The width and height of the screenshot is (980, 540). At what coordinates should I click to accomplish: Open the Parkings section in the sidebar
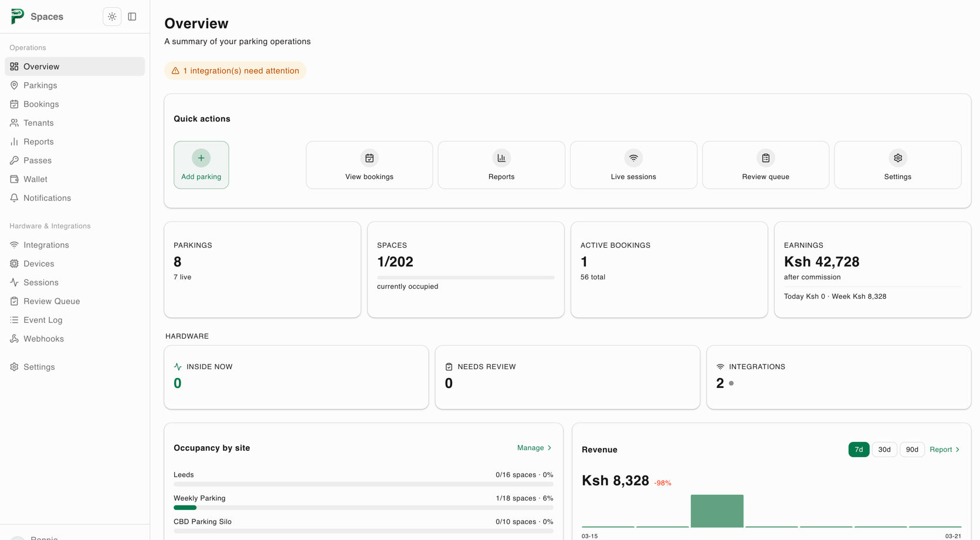click(40, 85)
